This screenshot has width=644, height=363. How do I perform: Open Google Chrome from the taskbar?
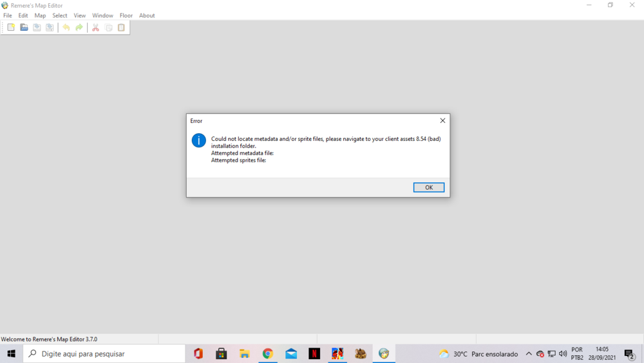268,353
